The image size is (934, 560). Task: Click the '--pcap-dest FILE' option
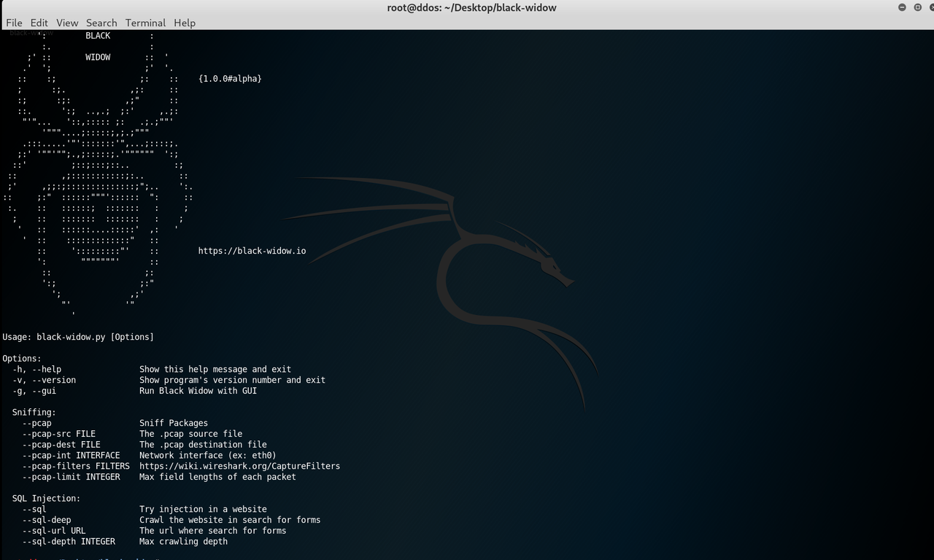pyautogui.click(x=61, y=444)
